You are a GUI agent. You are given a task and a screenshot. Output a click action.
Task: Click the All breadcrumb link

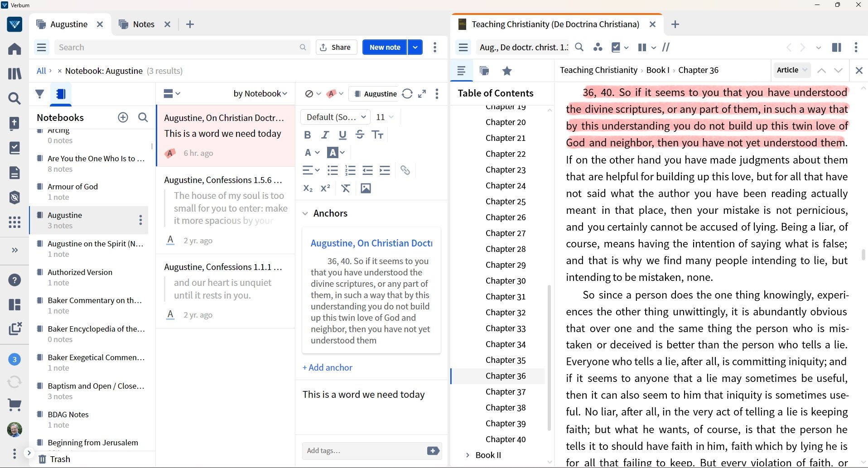[x=41, y=71]
